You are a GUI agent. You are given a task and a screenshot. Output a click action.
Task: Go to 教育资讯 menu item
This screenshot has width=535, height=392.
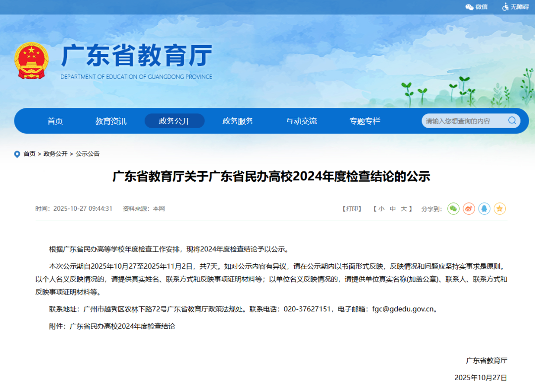111,121
